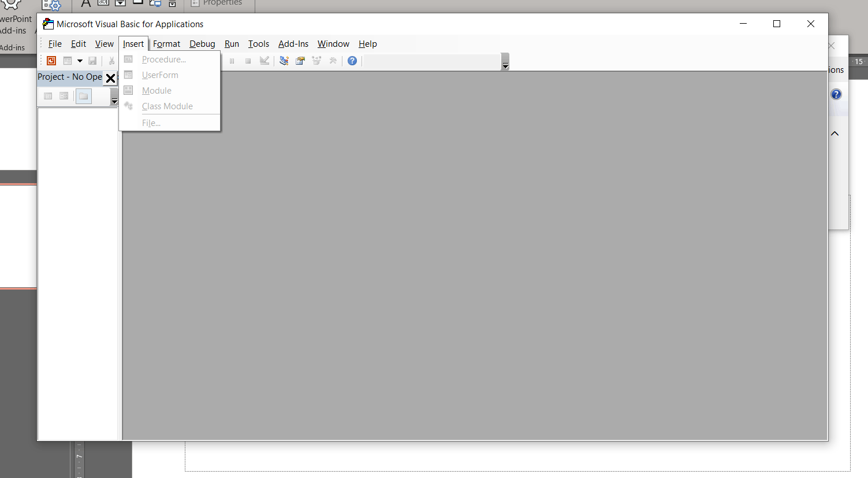Toggle Folders view in Project Explorer
Viewport: 868px width, 478px height.
83,96
